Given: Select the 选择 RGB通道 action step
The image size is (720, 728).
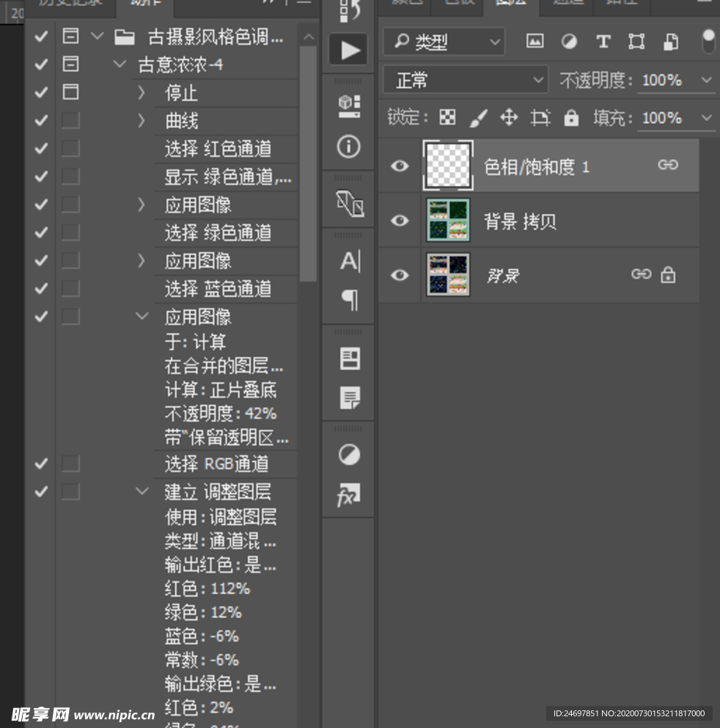Looking at the screenshot, I should (x=216, y=463).
